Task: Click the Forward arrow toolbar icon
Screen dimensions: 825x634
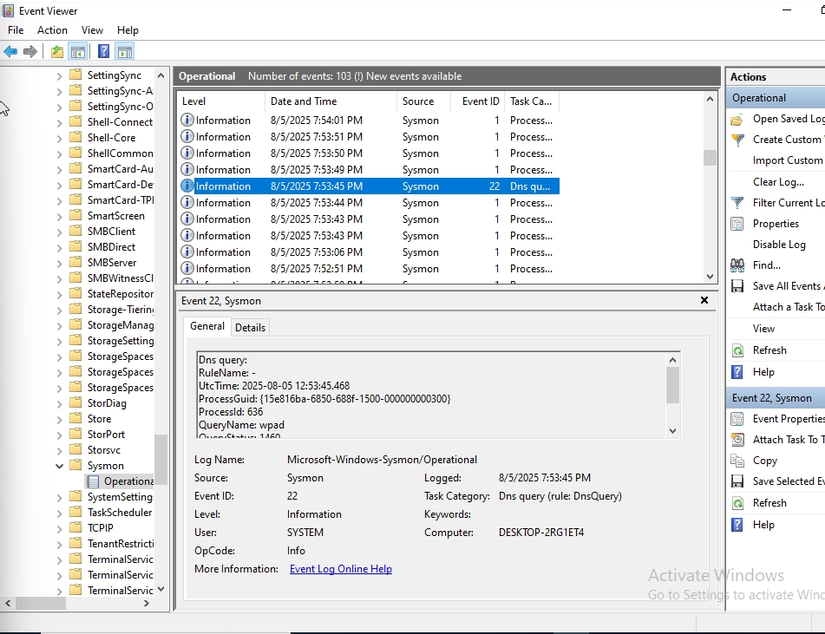Action: [x=30, y=52]
